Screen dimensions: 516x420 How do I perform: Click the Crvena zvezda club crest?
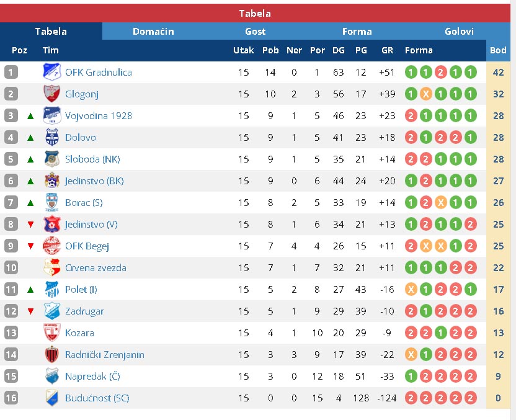(52, 267)
